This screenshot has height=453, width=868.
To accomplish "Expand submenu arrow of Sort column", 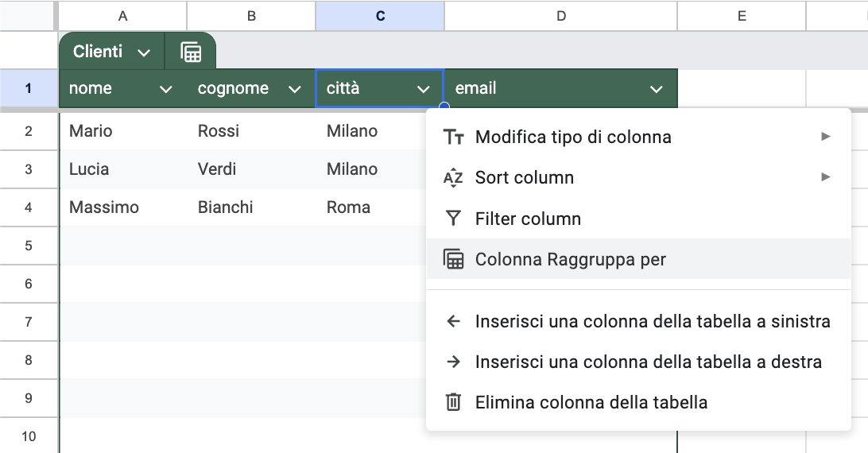I will point(825,177).
